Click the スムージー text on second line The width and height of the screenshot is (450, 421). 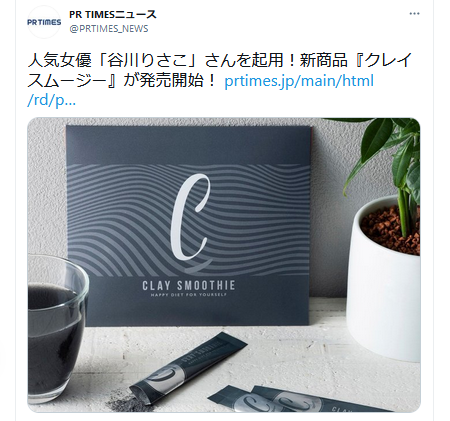point(67,81)
